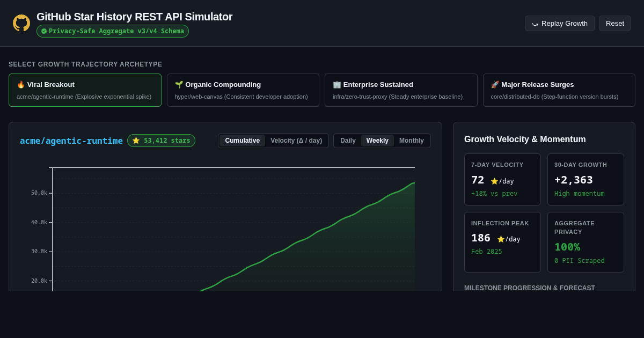Click the star icon beside 186 /day
The height and width of the screenshot is (338, 644).
[501, 239]
